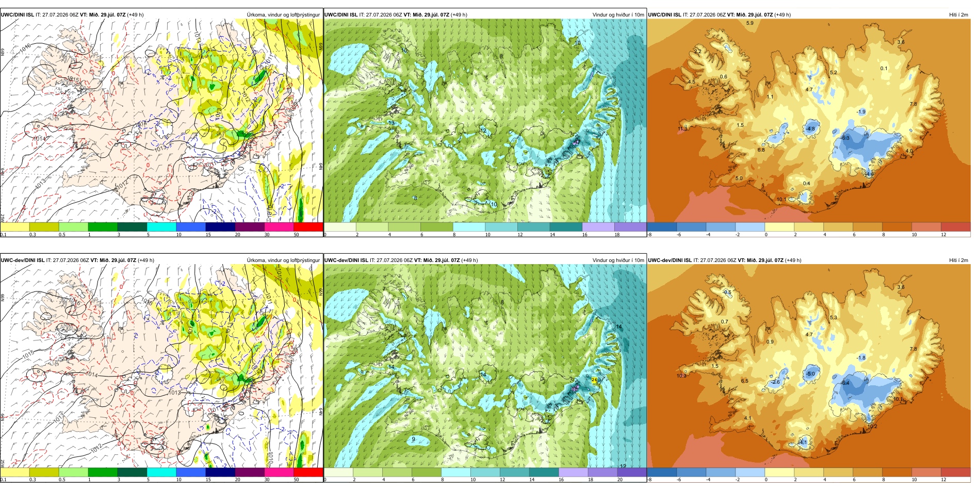
Task: Click the UWC/DINI 'Vindur og hviður í 10m' title
Action: click(x=618, y=15)
